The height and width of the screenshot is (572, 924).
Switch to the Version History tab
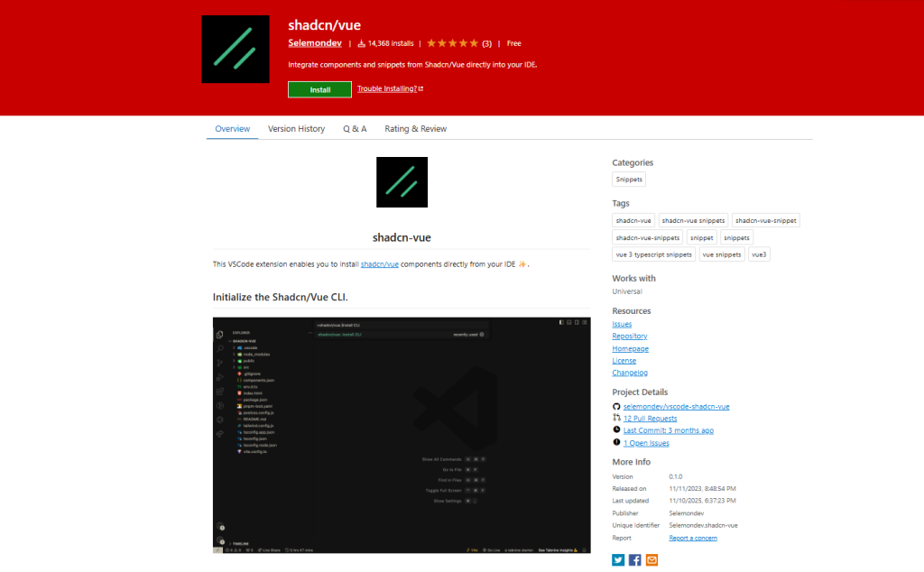(296, 128)
